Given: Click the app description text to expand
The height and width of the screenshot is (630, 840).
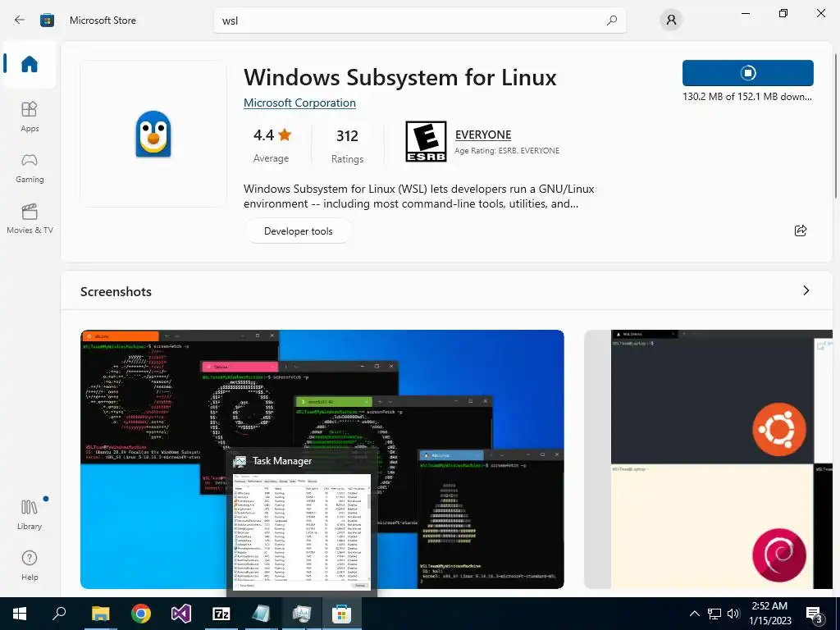Looking at the screenshot, I should pos(419,196).
